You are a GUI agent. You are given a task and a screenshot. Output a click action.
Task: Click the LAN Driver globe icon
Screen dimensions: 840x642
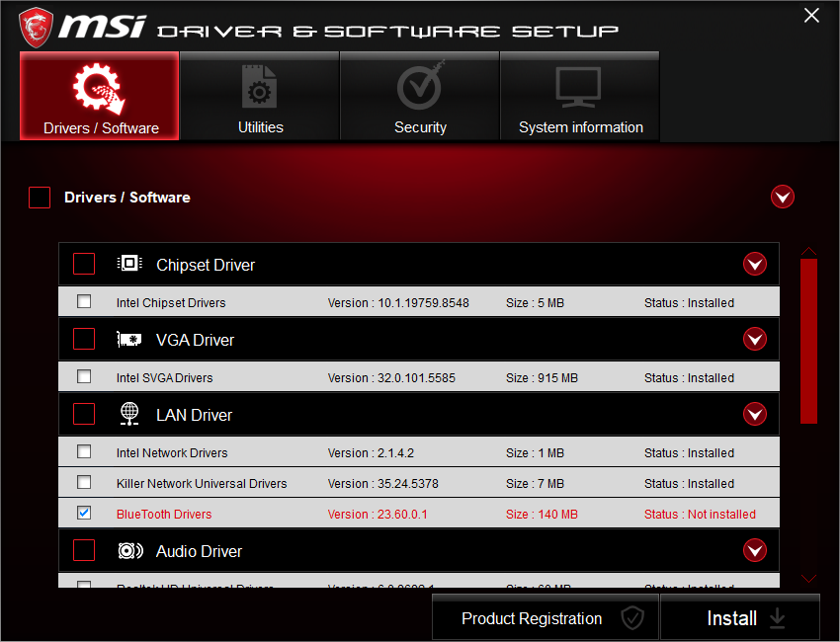129,414
